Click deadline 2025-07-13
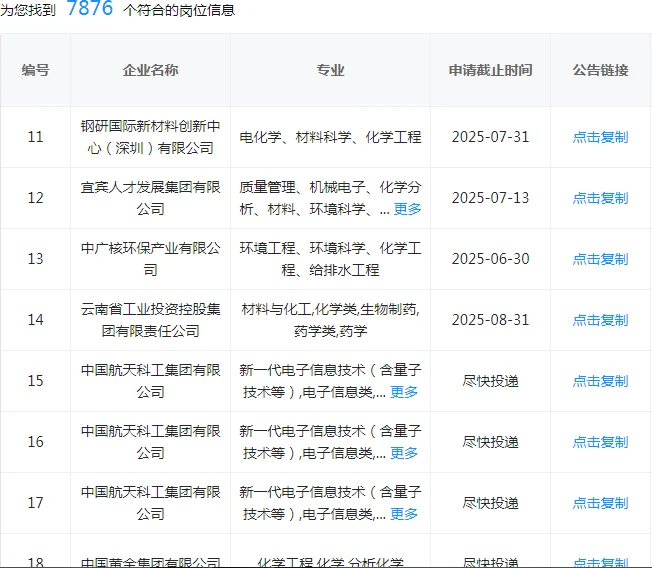The image size is (652, 568). [490, 198]
